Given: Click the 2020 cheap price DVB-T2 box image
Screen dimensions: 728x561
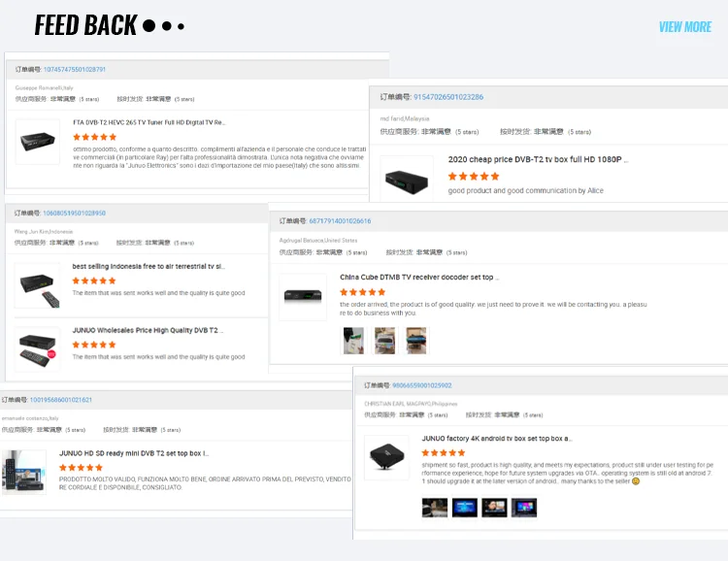Looking at the screenshot, I should [407, 181].
